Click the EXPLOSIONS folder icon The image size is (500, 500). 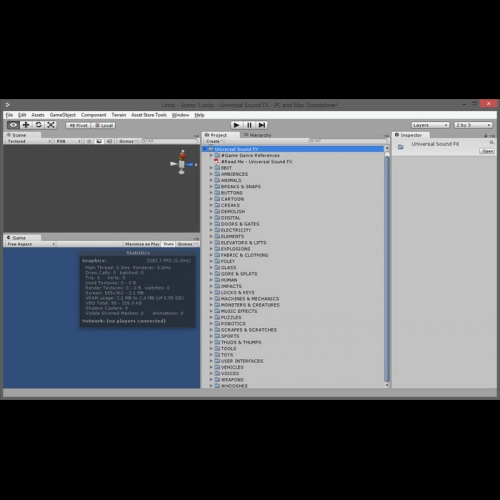[217, 249]
